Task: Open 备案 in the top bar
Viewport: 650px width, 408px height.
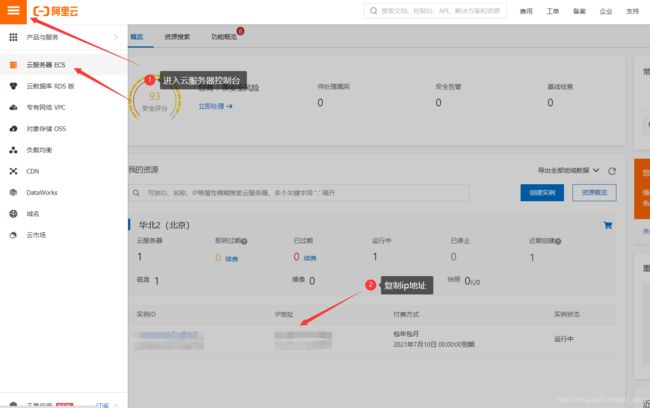Action: click(579, 11)
